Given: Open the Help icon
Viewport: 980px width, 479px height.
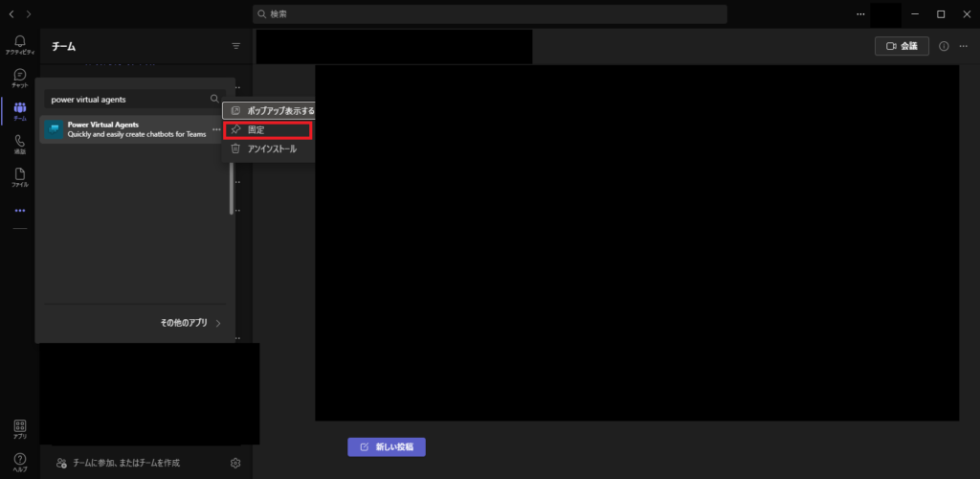Looking at the screenshot, I should point(20,462).
